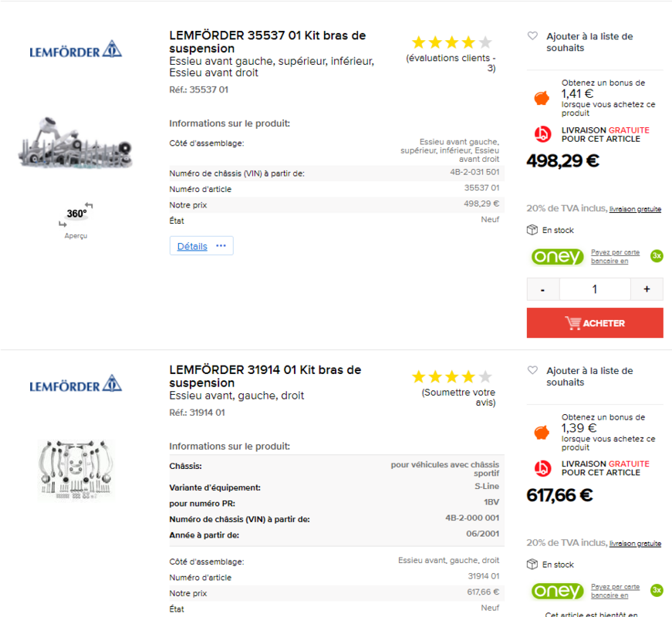Click 'Payez par carte bancaire en' link, first product

pyautogui.click(x=616, y=256)
